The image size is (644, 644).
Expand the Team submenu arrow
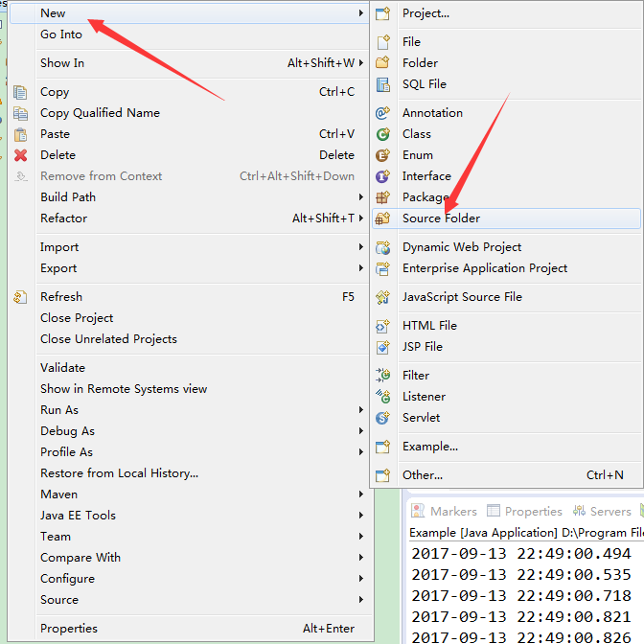(360, 537)
